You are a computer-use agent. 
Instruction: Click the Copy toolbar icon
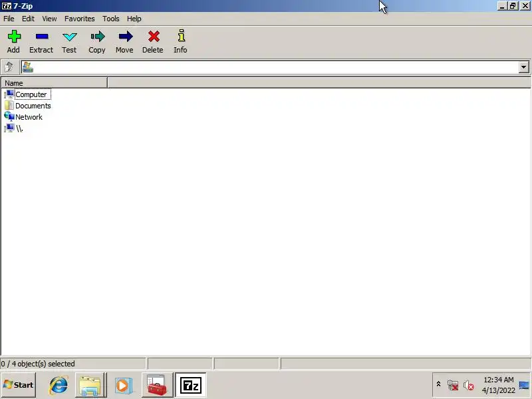(97, 37)
